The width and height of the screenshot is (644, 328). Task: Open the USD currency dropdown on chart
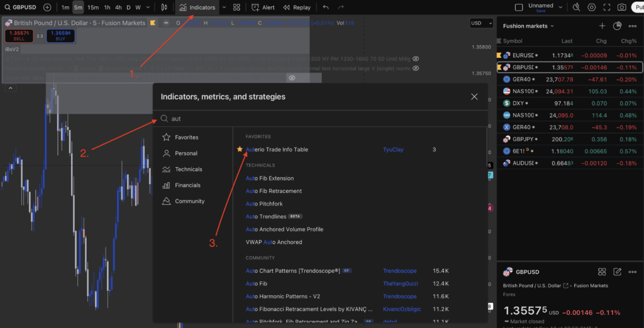482,23
